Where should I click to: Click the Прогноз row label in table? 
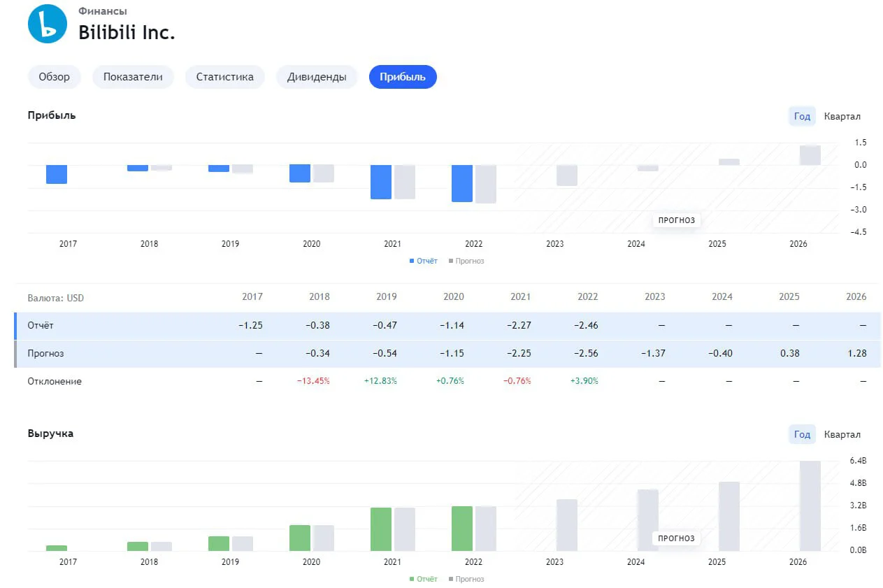(x=45, y=353)
